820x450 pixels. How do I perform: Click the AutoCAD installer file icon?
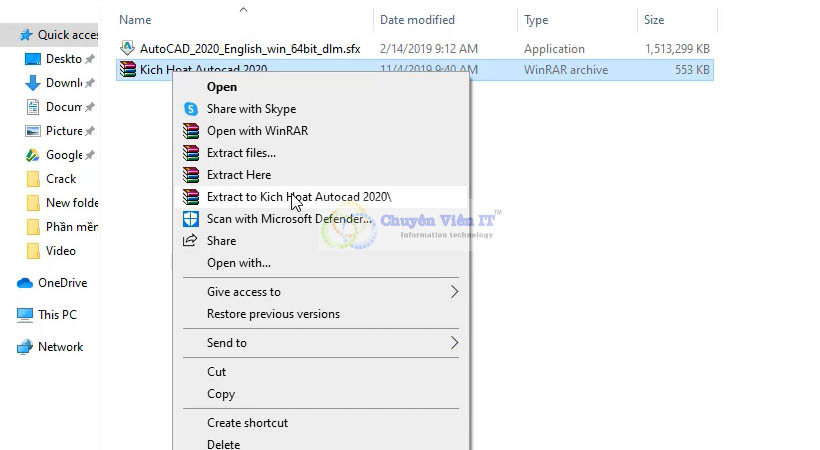(127, 48)
